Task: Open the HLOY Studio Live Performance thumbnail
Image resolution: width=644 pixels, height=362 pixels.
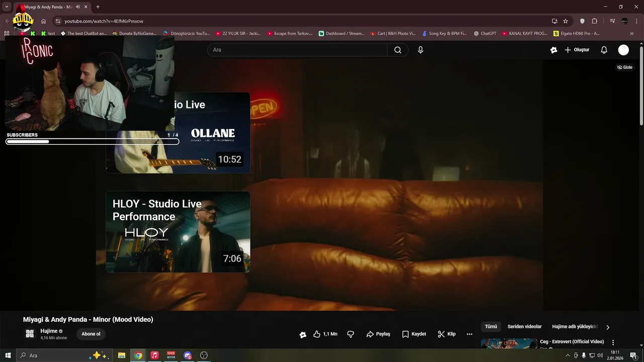Action: (x=178, y=232)
